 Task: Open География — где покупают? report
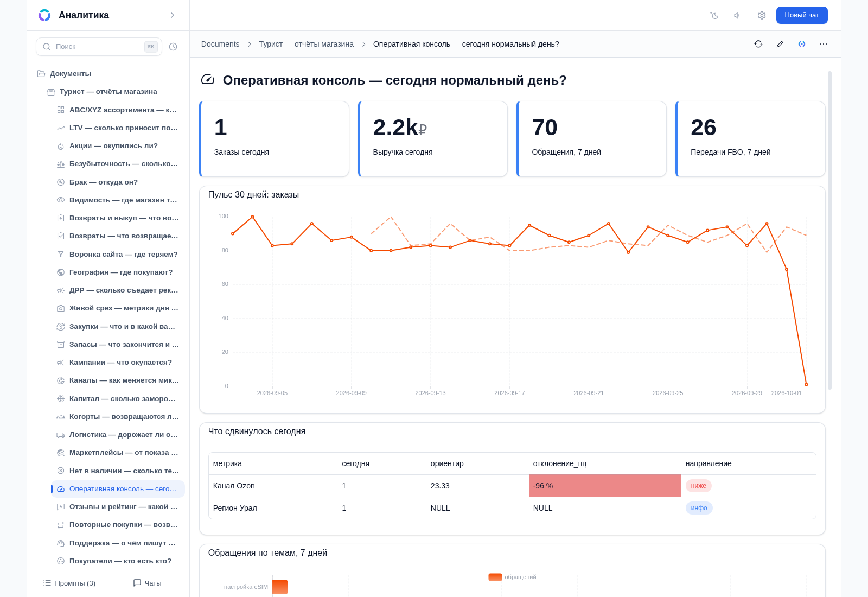pyautogui.click(x=118, y=272)
